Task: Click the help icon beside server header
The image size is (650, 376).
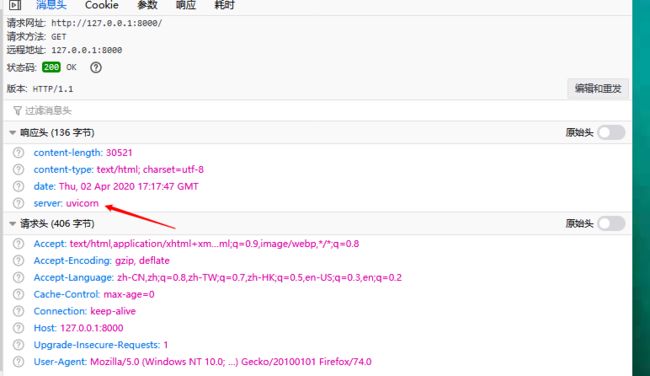Action: 18,203
